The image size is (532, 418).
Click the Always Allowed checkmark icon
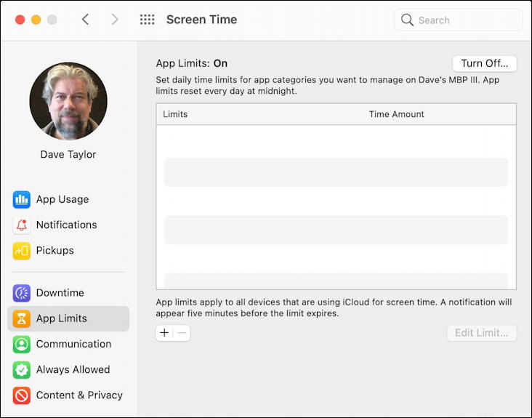click(x=21, y=369)
